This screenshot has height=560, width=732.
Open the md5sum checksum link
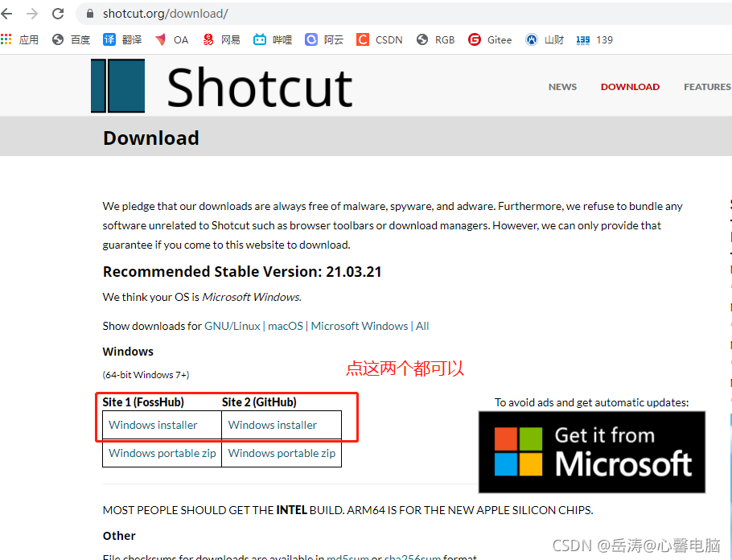(x=347, y=557)
